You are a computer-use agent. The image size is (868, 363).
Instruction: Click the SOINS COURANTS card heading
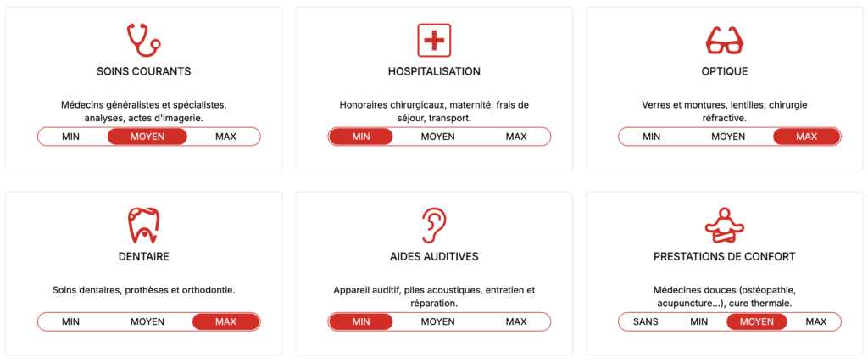click(x=143, y=71)
